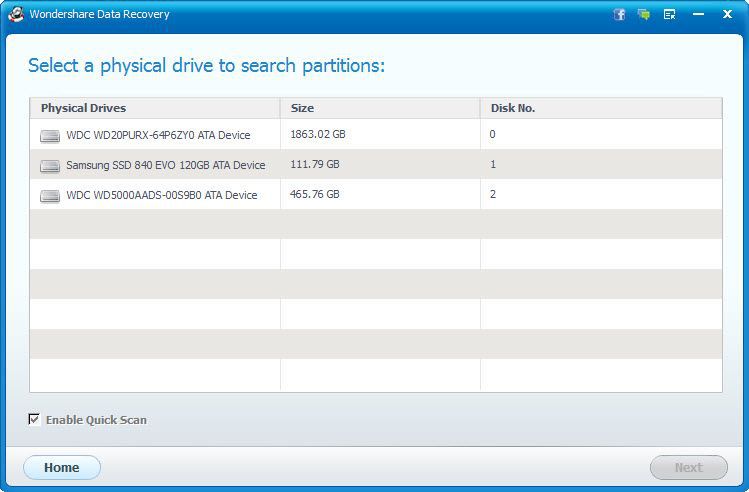Click the register icon in title bar
The width and height of the screenshot is (749, 492).
coord(670,14)
